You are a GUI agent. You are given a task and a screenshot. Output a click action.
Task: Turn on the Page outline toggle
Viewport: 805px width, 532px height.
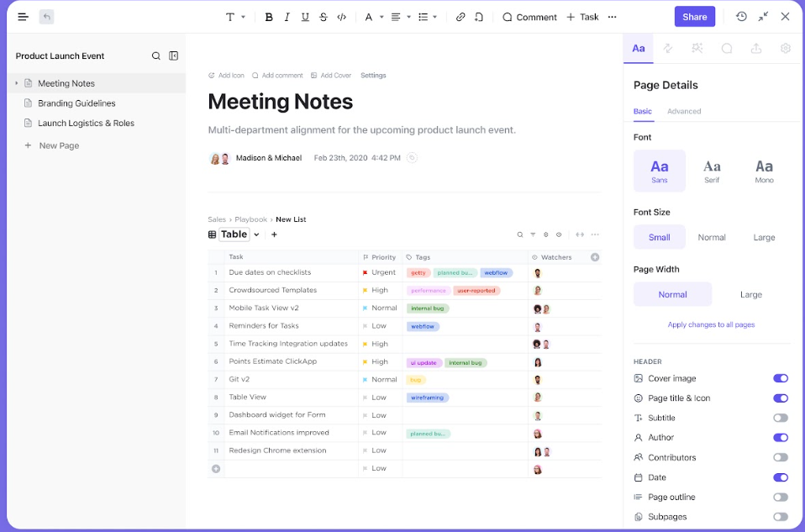click(x=781, y=498)
